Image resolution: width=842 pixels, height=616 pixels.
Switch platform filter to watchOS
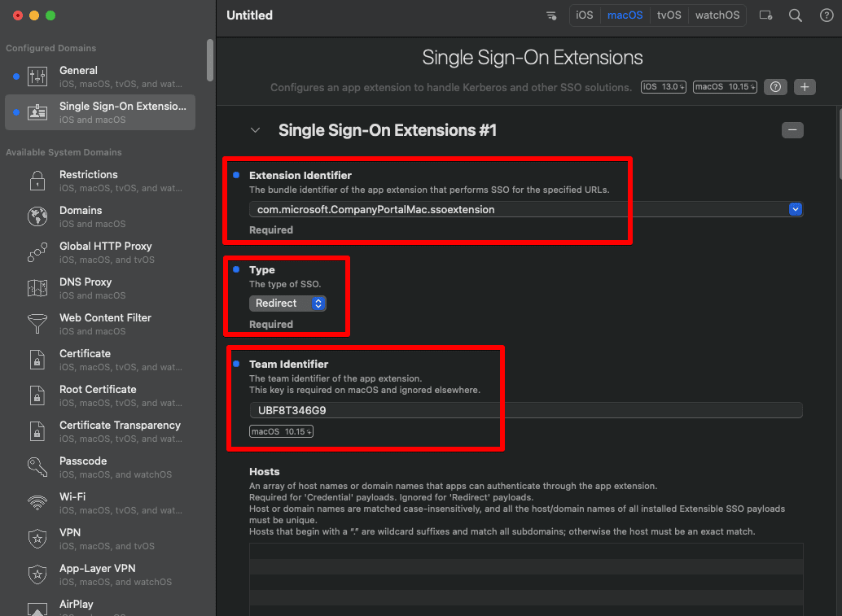click(717, 15)
